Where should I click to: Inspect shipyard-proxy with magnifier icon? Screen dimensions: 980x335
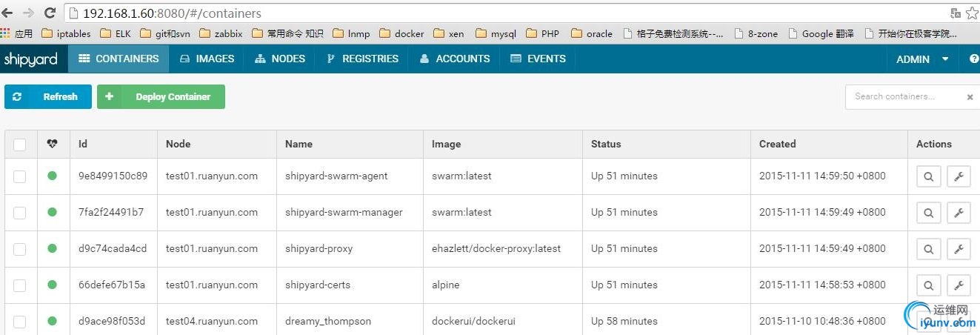pos(929,249)
